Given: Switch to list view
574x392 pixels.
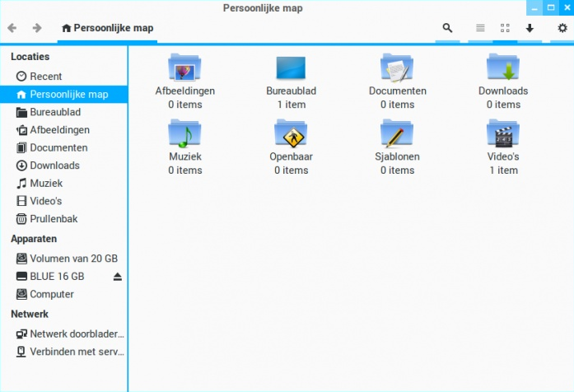Looking at the screenshot, I should [480, 28].
